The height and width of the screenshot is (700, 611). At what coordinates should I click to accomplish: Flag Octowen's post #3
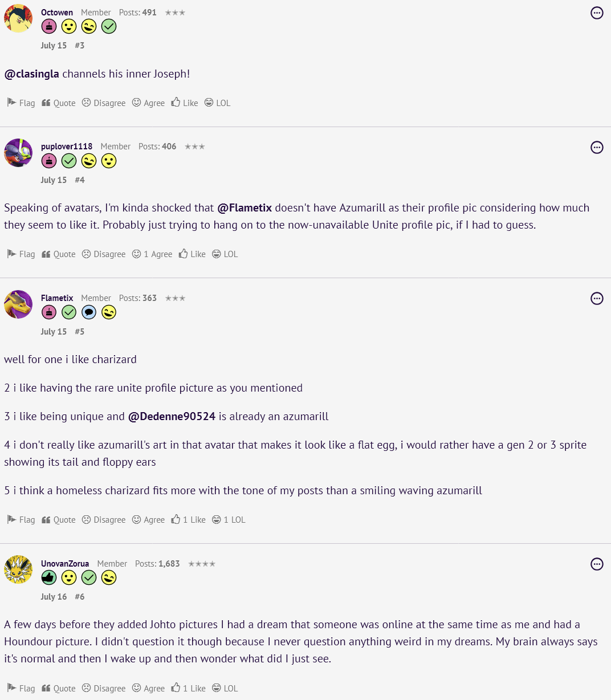click(21, 103)
